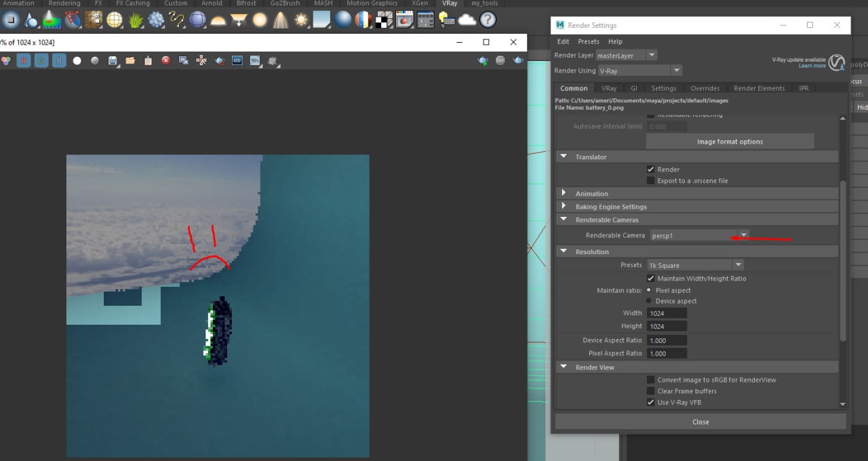Switch to the Render Elements tab
Viewport: 868px width, 461px height.
(759, 88)
